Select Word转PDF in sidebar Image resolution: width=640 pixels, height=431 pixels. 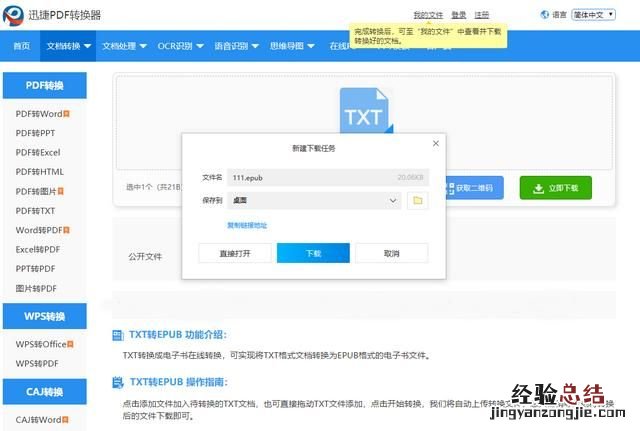click(x=39, y=230)
